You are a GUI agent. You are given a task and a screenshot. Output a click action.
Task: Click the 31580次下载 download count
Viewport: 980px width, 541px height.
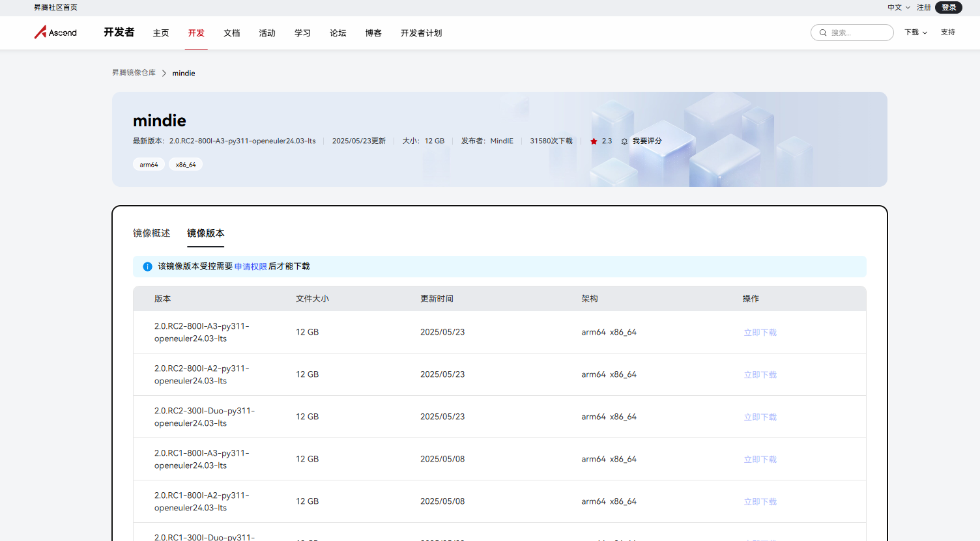tap(551, 141)
